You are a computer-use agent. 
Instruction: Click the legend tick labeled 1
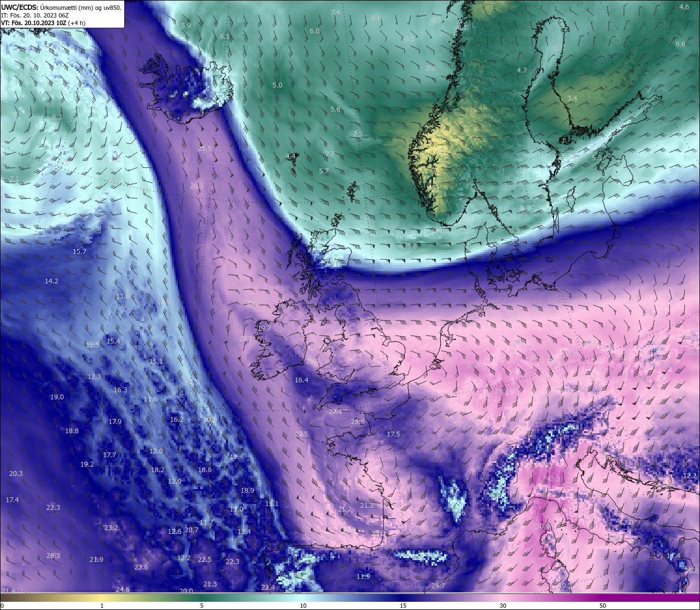coord(102,606)
